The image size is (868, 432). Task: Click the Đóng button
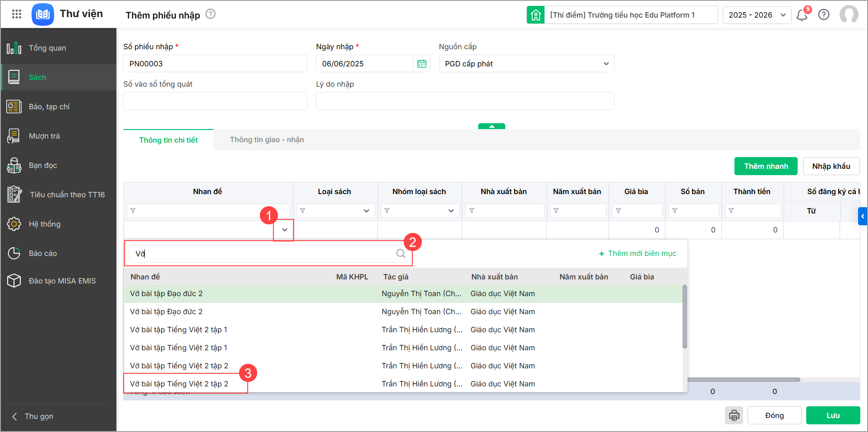click(x=774, y=415)
